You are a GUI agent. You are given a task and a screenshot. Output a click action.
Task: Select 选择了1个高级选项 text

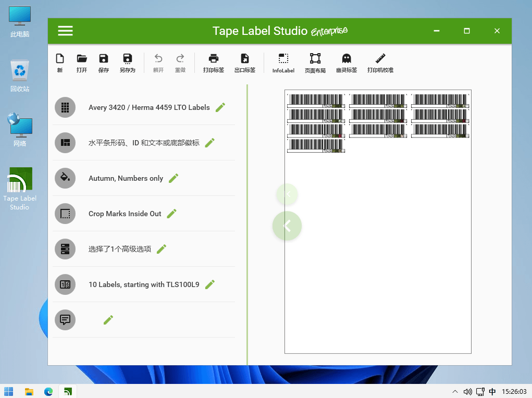coord(120,249)
